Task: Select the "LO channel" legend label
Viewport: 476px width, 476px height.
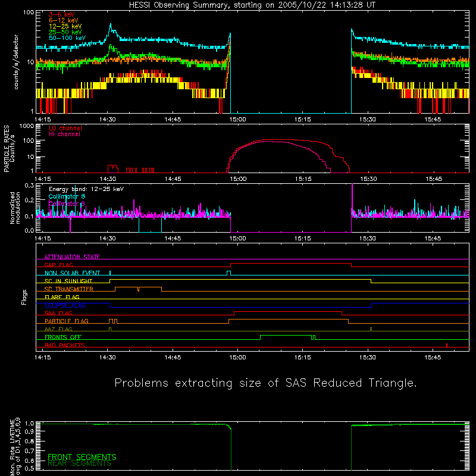Action: coord(65,128)
